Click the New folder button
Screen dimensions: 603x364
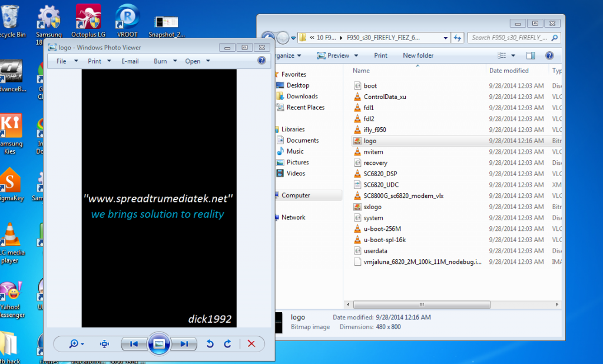pyautogui.click(x=418, y=55)
